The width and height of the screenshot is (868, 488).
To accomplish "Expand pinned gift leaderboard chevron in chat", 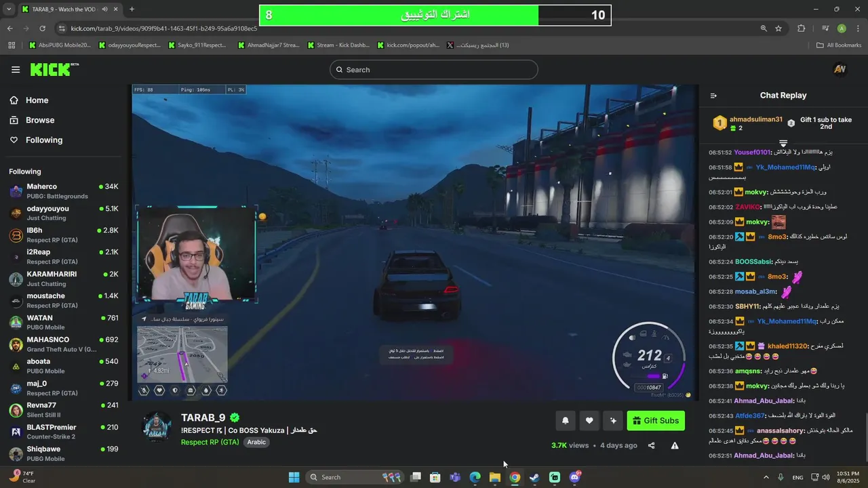I will click(783, 143).
